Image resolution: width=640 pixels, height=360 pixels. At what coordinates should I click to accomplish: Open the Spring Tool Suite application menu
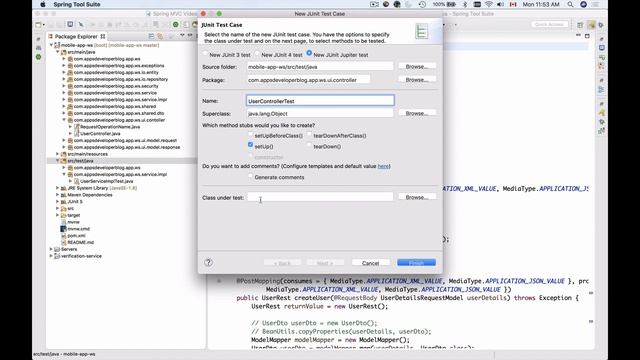pyautogui.click(x=77, y=4)
